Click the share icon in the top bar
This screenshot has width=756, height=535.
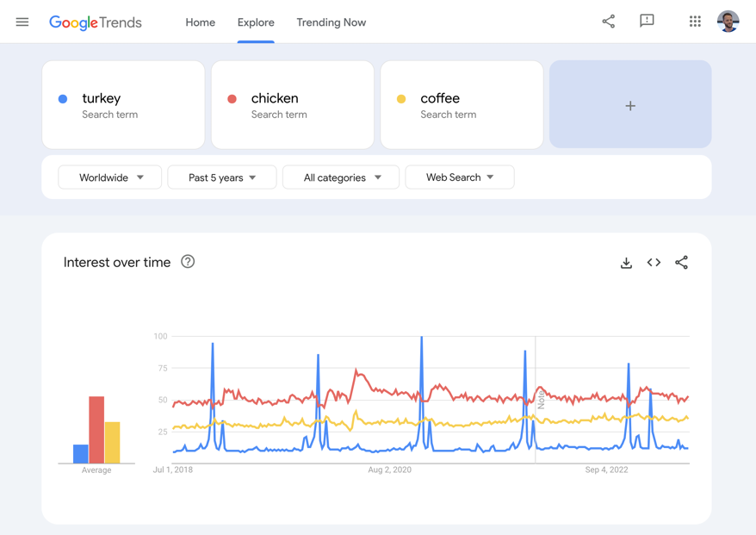tap(609, 22)
